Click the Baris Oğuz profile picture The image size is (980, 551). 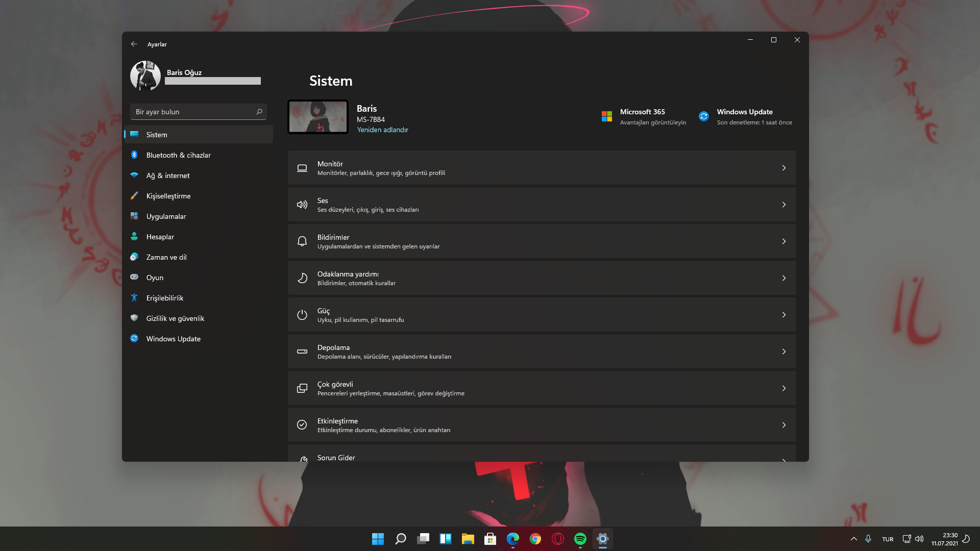(x=145, y=76)
